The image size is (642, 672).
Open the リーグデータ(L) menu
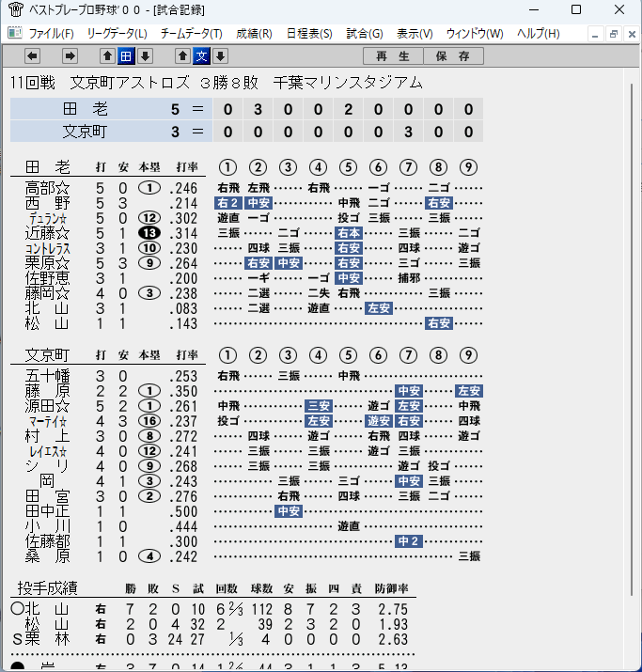click(117, 34)
